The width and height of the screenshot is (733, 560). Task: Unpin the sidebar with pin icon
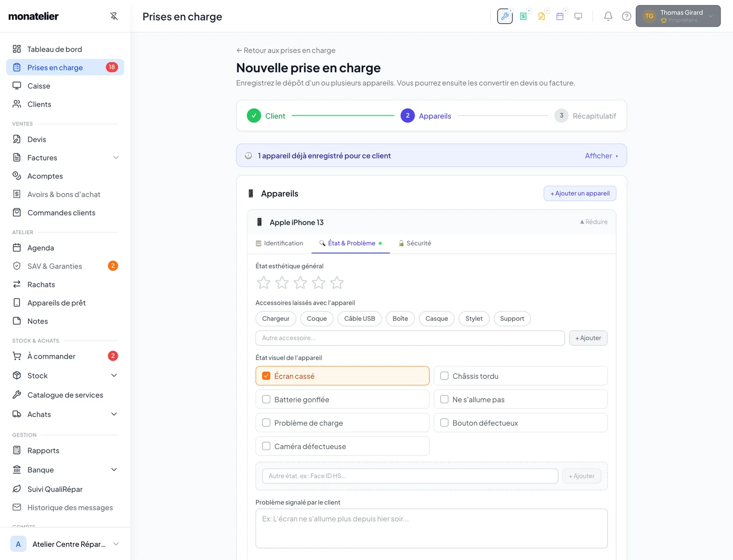[x=114, y=16]
